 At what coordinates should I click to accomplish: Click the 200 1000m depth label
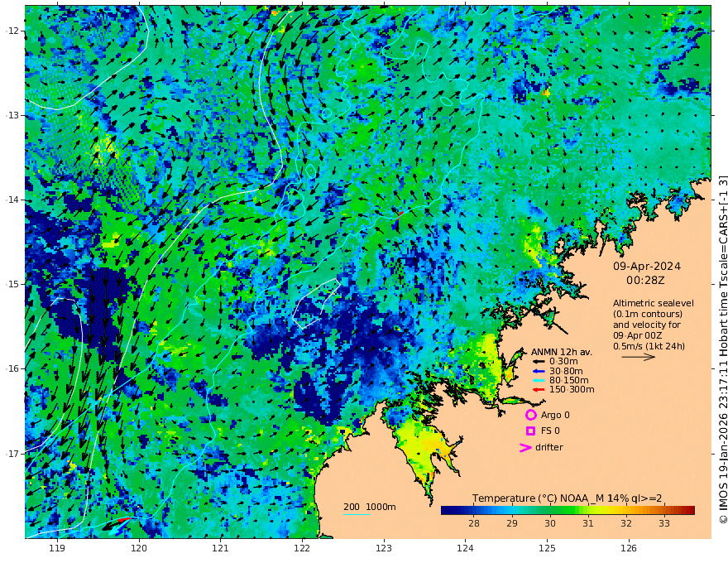tap(370, 507)
